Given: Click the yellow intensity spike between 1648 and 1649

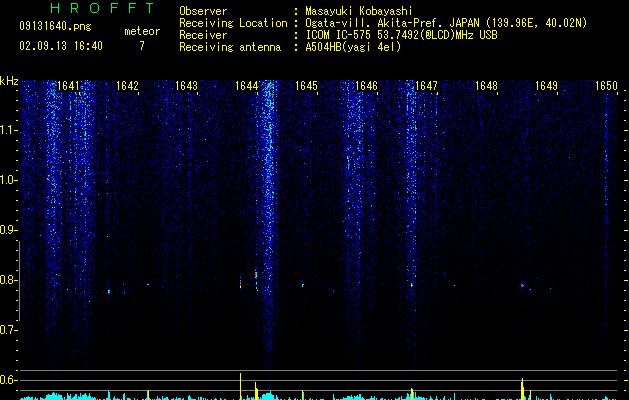Looking at the screenshot, I should point(522,389).
